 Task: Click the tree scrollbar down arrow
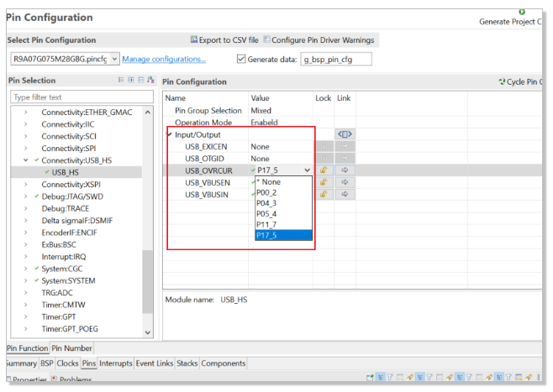[147, 332]
